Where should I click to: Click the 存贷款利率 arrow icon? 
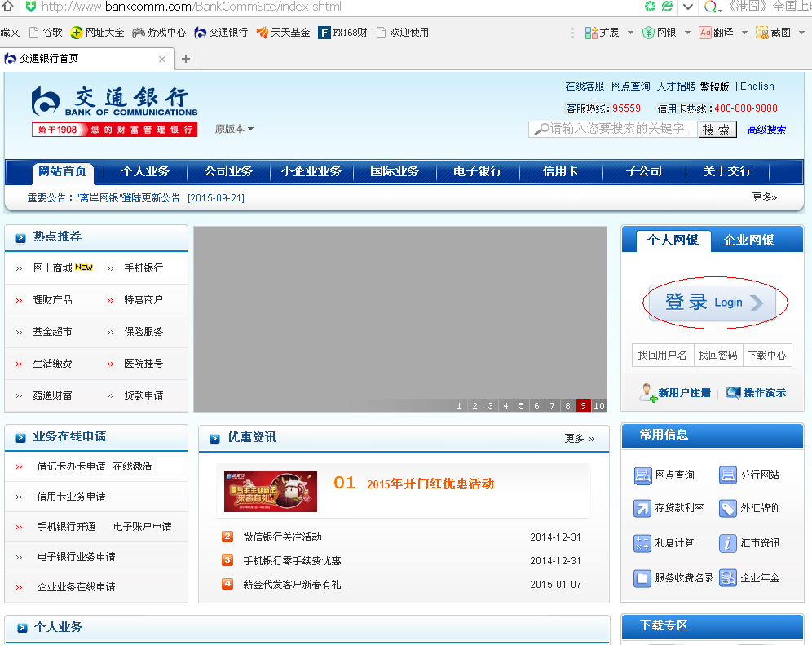[642, 508]
